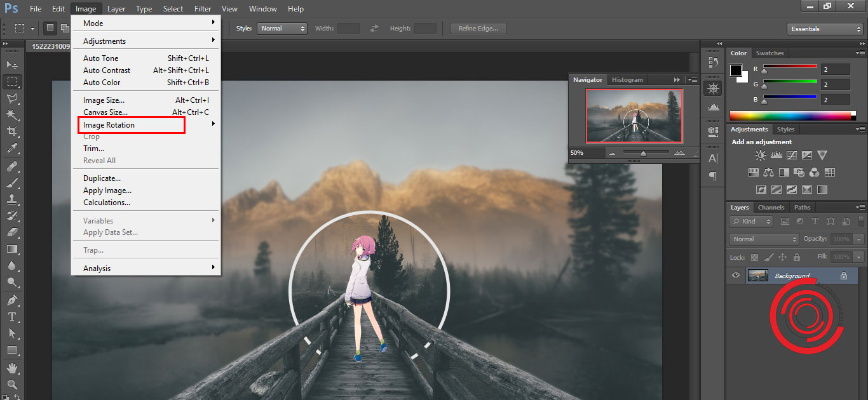868x400 pixels.
Task: Toggle lock transparent pixels
Action: 754,257
